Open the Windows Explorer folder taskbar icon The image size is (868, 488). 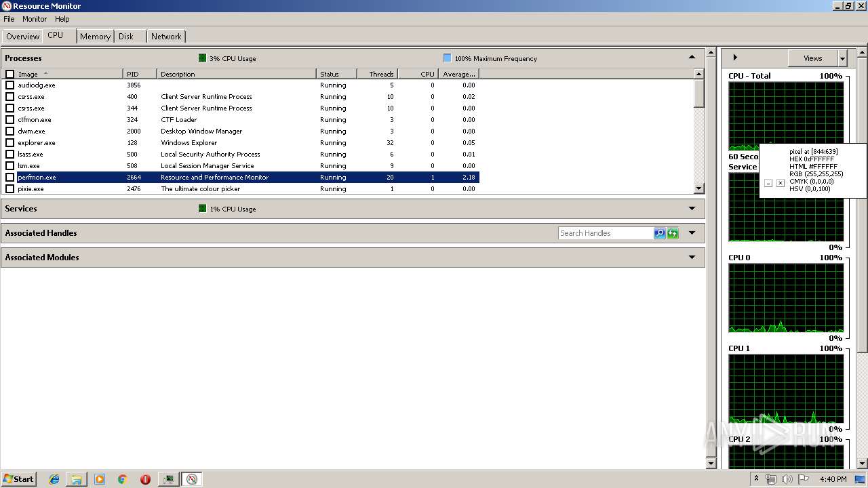point(77,479)
